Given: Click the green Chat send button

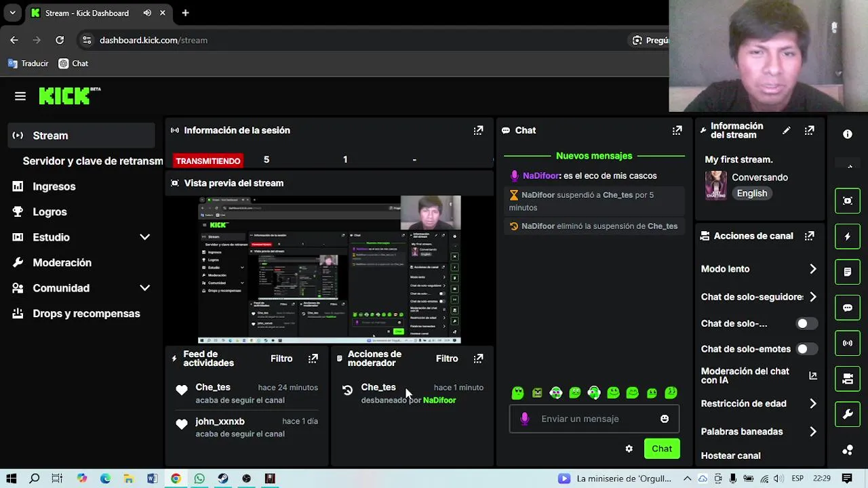Looking at the screenshot, I should pyautogui.click(x=662, y=449).
